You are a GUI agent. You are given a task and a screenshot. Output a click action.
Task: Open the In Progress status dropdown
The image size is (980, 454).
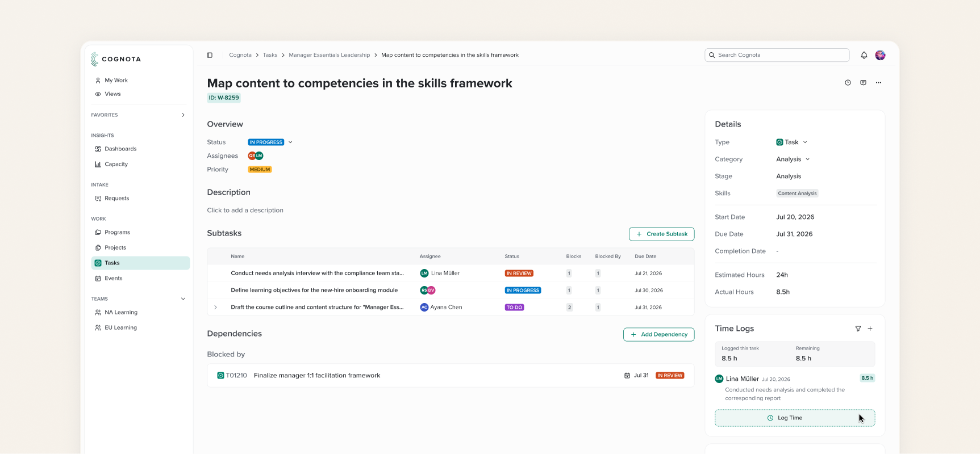(x=270, y=142)
